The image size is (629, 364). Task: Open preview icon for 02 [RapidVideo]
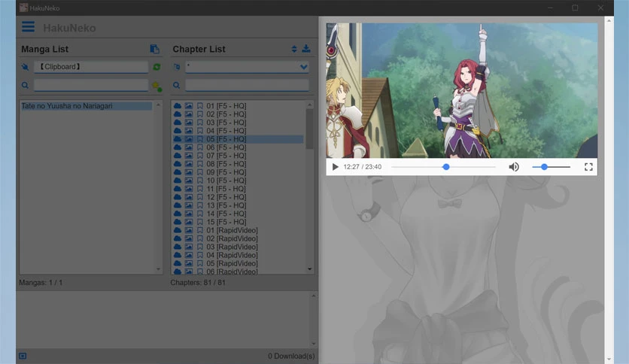[189, 238]
